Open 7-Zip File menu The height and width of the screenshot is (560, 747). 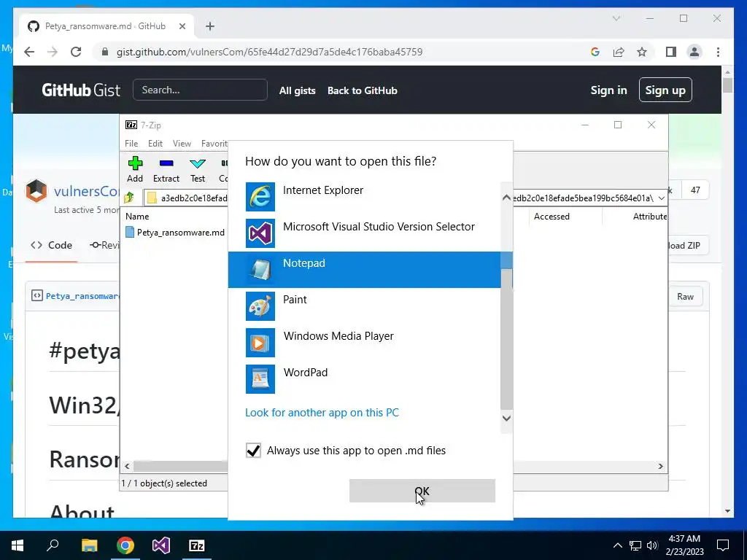131,144
